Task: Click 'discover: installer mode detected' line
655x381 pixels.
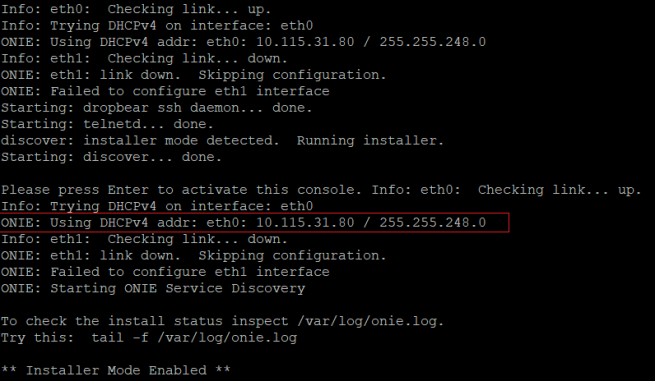Action: (222, 141)
